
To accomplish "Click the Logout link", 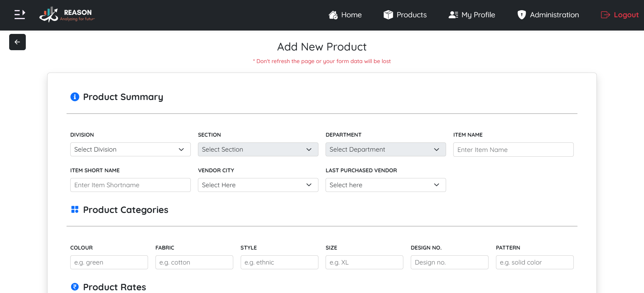I will point(626,15).
